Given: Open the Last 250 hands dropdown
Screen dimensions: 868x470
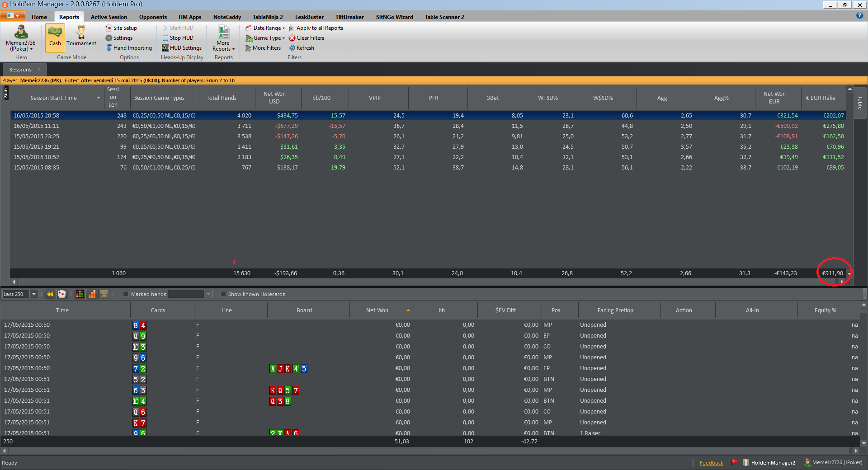Looking at the screenshot, I should point(33,294).
